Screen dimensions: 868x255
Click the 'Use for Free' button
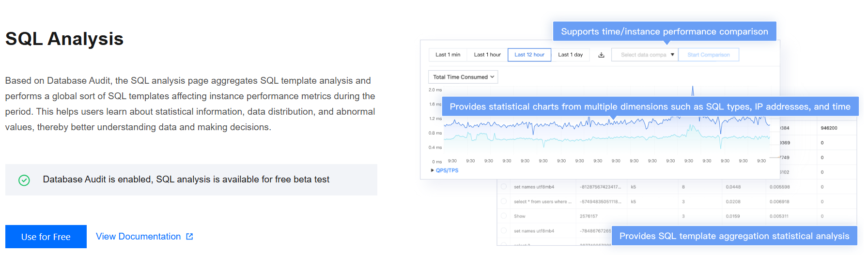pyautogui.click(x=46, y=237)
